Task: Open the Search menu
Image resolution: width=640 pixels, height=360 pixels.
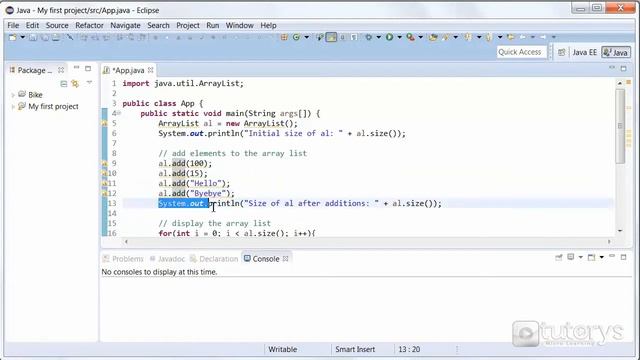Action: tap(158, 25)
